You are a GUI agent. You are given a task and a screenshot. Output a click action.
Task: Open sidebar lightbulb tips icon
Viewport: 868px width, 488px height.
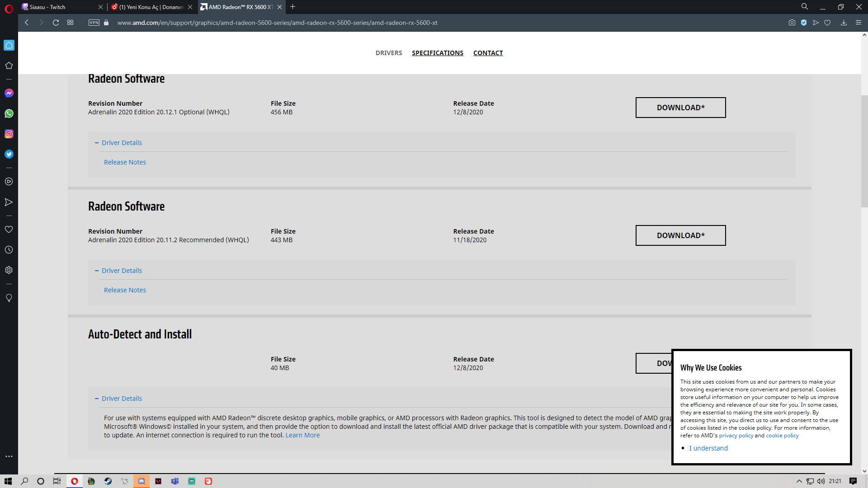click(9, 298)
